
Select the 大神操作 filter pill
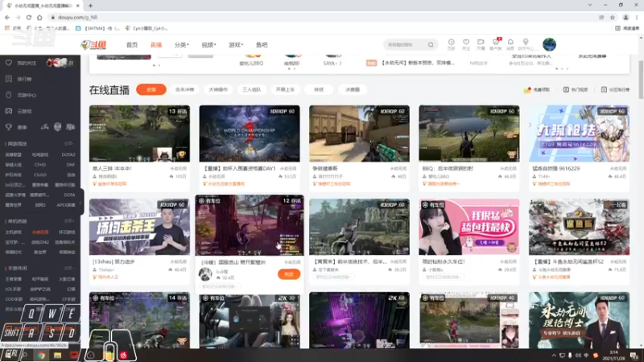point(218,89)
